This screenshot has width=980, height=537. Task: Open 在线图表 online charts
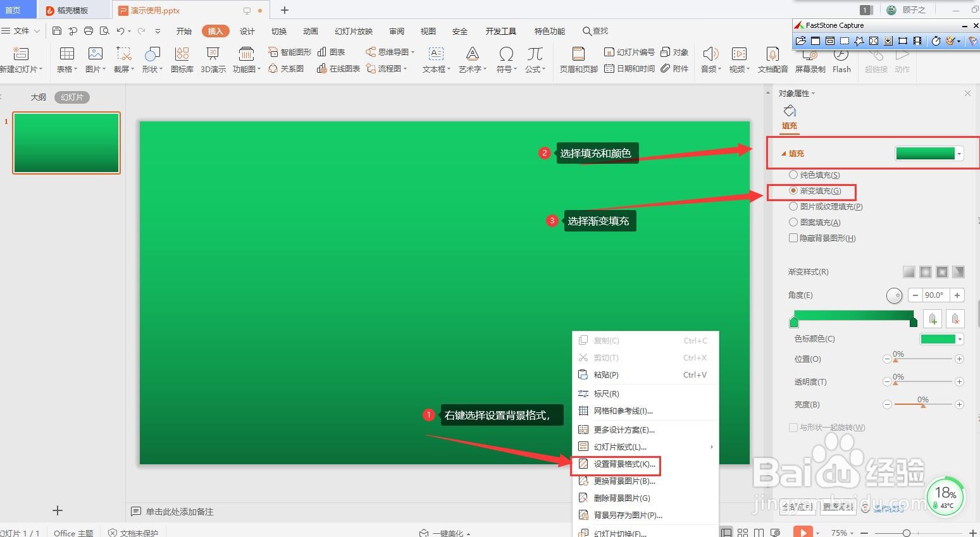[x=338, y=68]
